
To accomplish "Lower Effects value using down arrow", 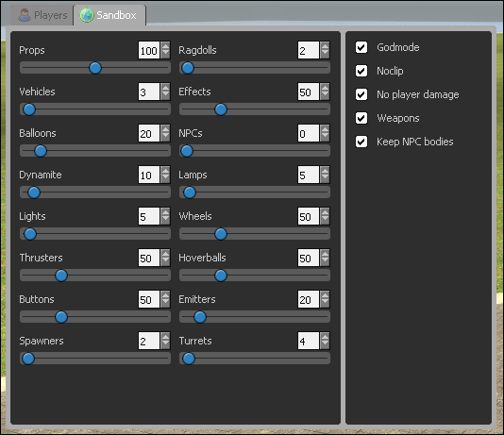I will click(325, 95).
